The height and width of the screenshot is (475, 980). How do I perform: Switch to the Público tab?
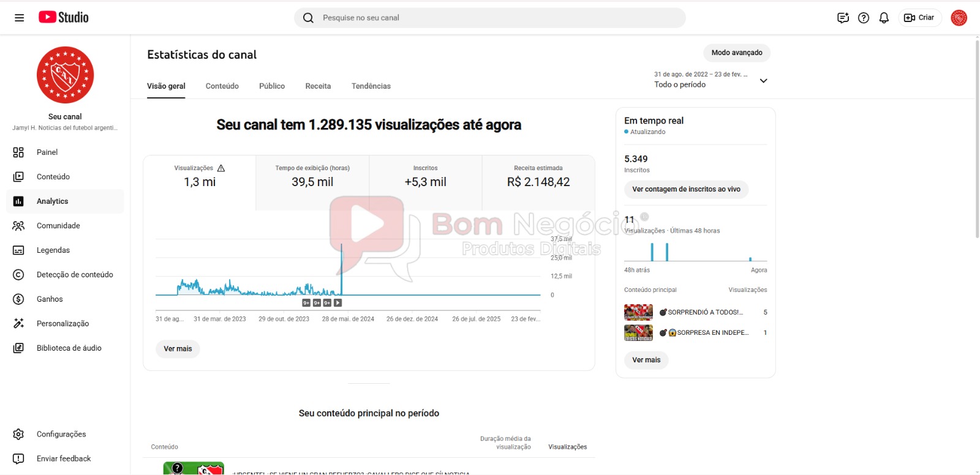272,86
